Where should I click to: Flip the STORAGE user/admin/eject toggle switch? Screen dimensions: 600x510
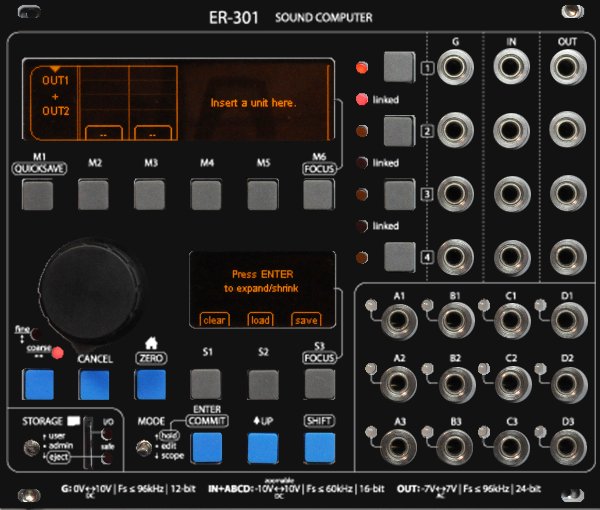(31, 448)
